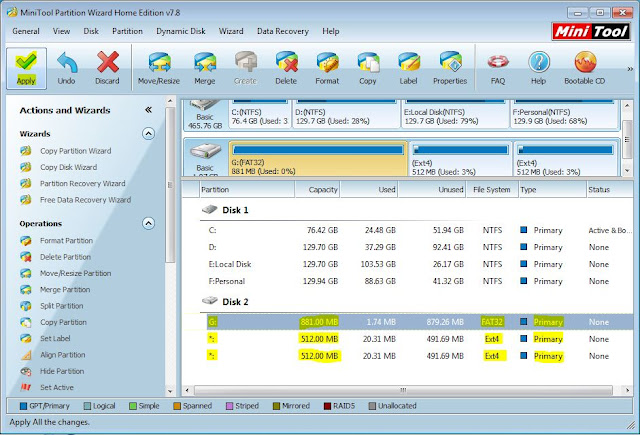Select Copy Partition operation
Viewport: 640px width, 435px height.
pyautogui.click(x=63, y=322)
